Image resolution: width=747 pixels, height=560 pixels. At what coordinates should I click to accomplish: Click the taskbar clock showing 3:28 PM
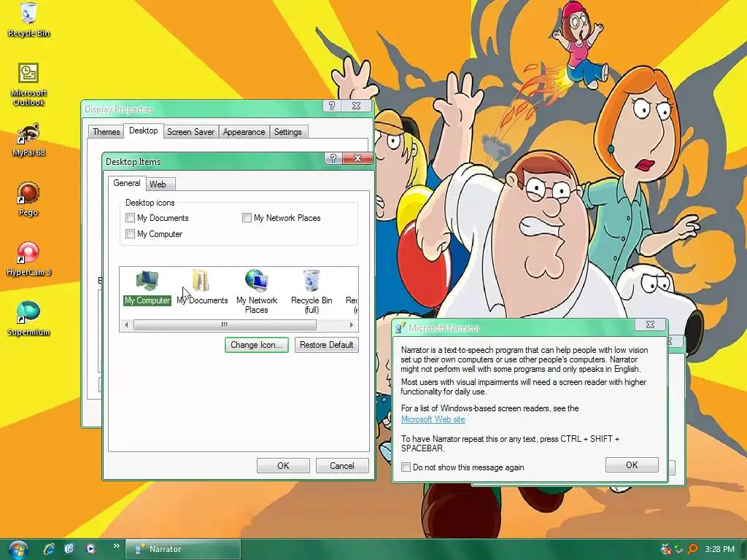tap(719, 549)
